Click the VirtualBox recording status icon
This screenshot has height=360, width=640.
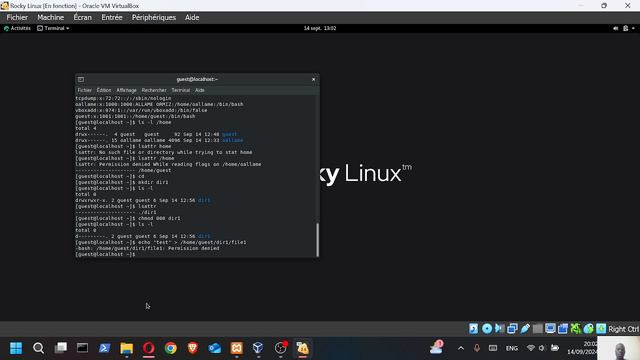563,329
